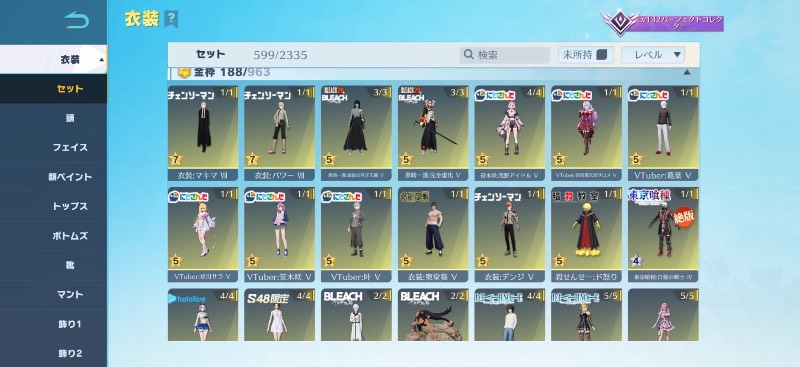This screenshot has height=367, width=800.
Task: Open the VTuber サロメ V costume card
Action: (586, 133)
